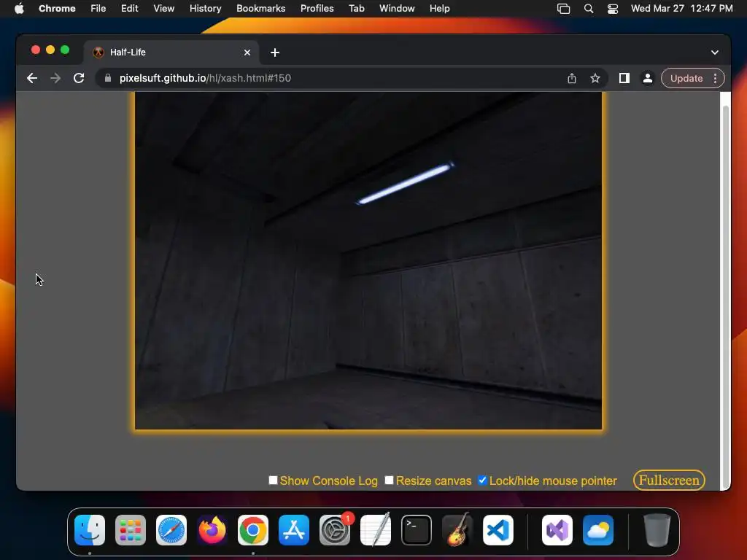Open the cloud weather app in the Dock
Image resolution: width=747 pixels, height=560 pixels.
pyautogui.click(x=598, y=530)
